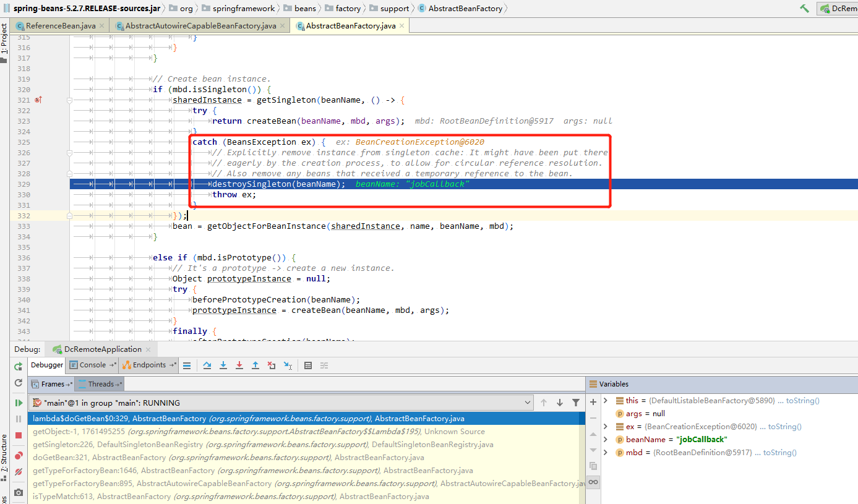
Task: Switch to the Endpoints tab
Action: click(x=149, y=365)
